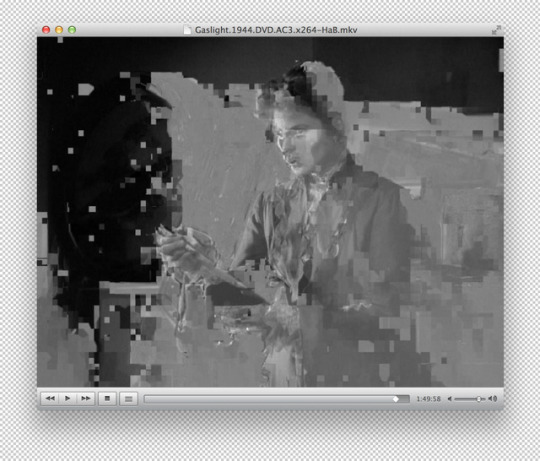Screen dimensions: 540x461
Task: Mute audio with the small speaker icon
Action: [449, 399]
